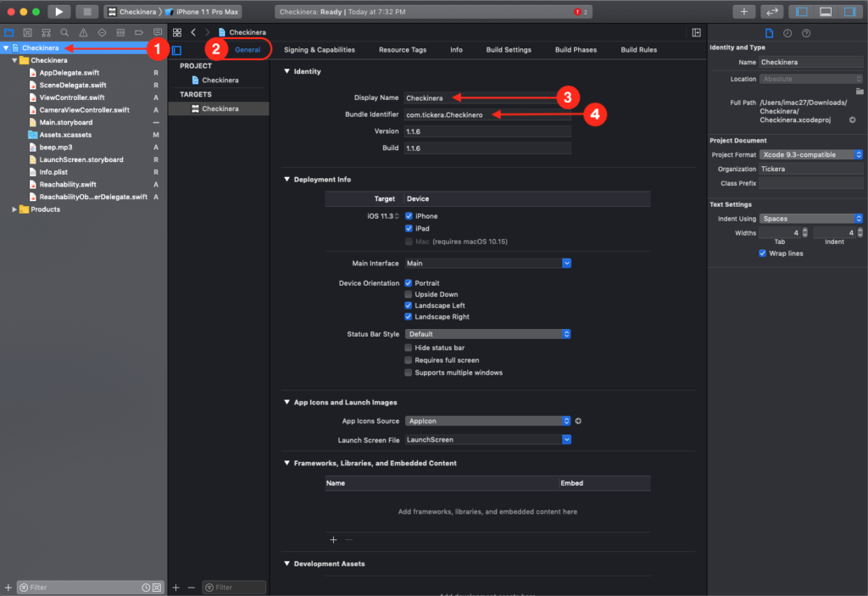Enable Upside Down orientation

click(x=408, y=294)
